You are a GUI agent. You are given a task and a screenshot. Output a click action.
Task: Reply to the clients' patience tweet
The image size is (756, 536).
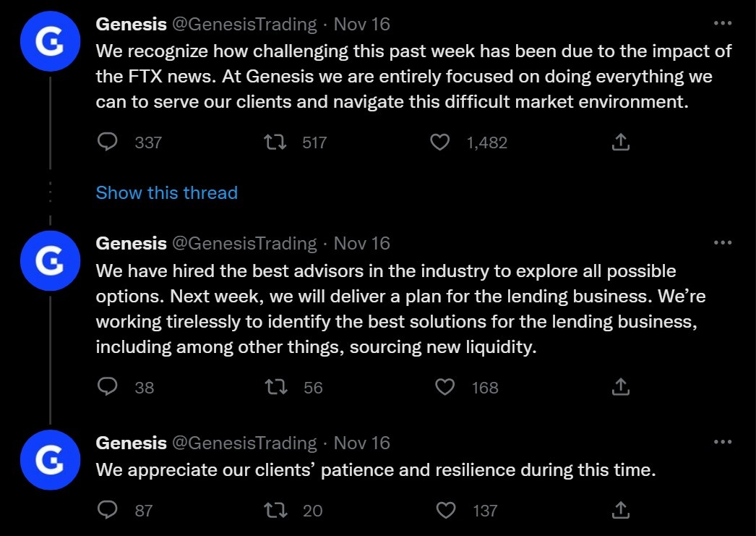click(107, 510)
